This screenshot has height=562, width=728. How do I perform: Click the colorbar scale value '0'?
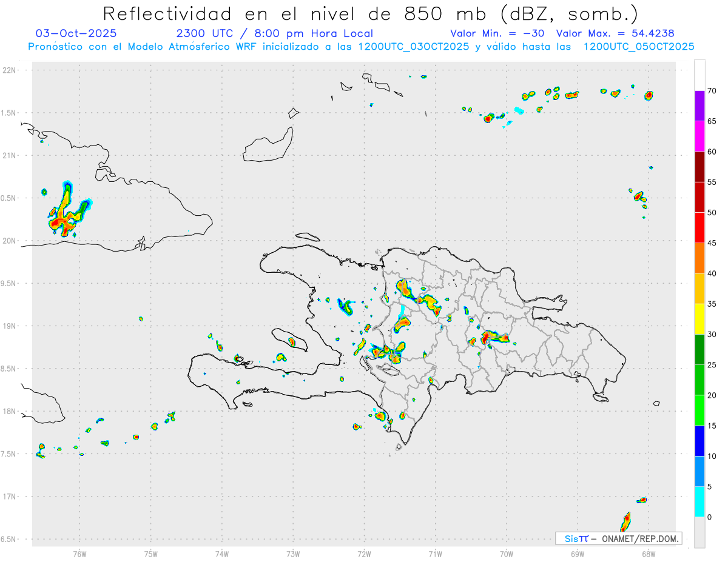pyautogui.click(x=710, y=517)
